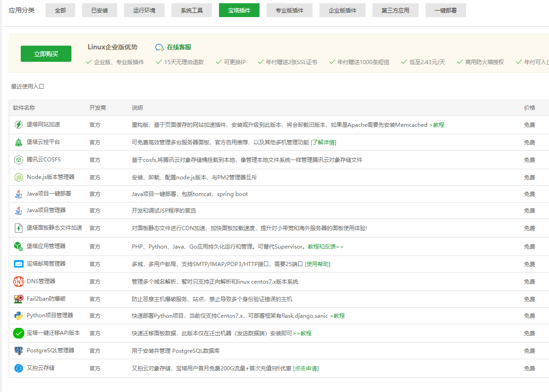The width and height of the screenshot is (549, 392).
Task: Click the 堡塔网站加速 plugin name
Action: click(43, 125)
